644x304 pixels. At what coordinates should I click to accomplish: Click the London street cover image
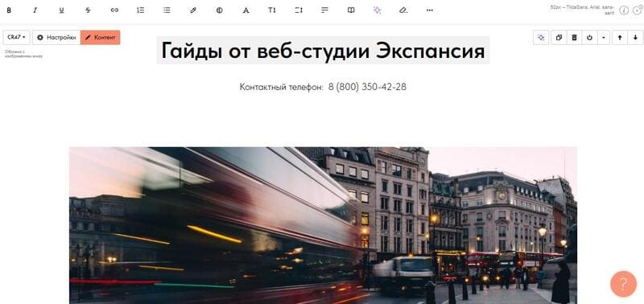(323, 226)
